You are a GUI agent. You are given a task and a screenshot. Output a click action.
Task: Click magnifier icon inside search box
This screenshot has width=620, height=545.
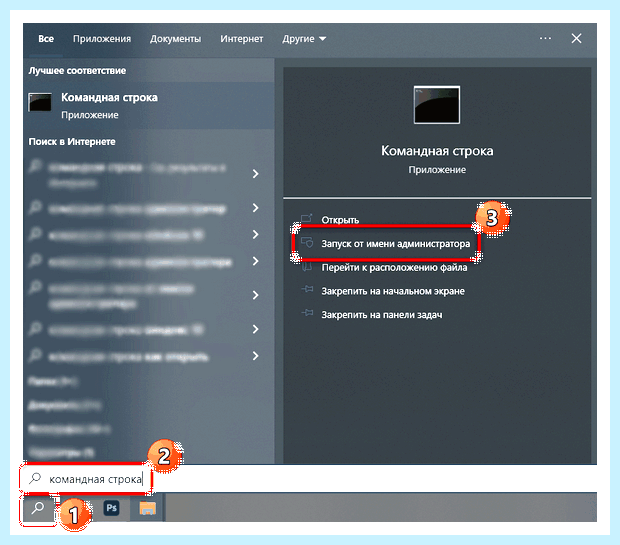[35, 478]
